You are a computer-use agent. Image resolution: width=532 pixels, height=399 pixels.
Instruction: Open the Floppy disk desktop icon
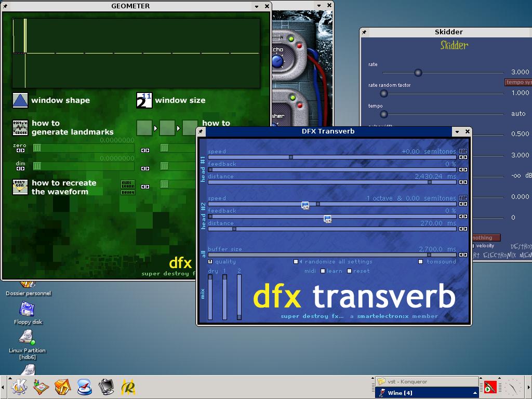27,309
